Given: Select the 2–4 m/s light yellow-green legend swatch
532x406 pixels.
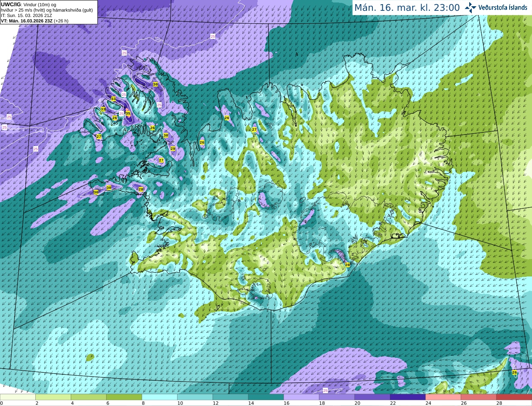Looking at the screenshot, I should (53, 397).
